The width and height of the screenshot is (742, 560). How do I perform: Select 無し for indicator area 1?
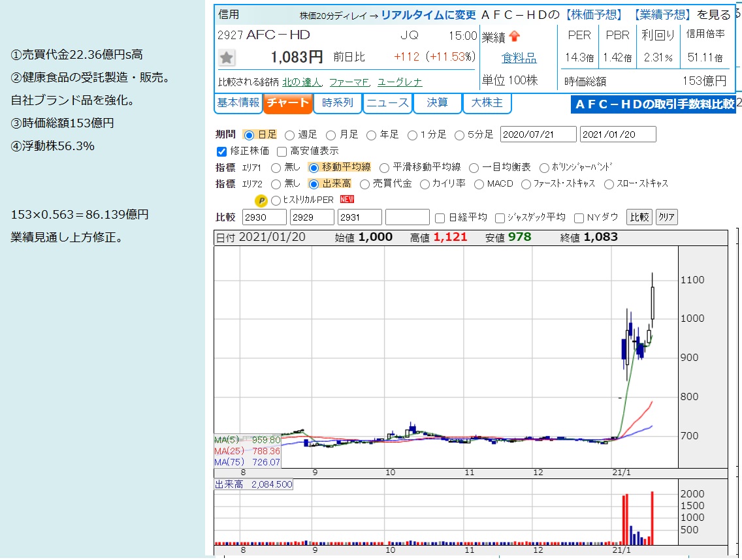276,168
